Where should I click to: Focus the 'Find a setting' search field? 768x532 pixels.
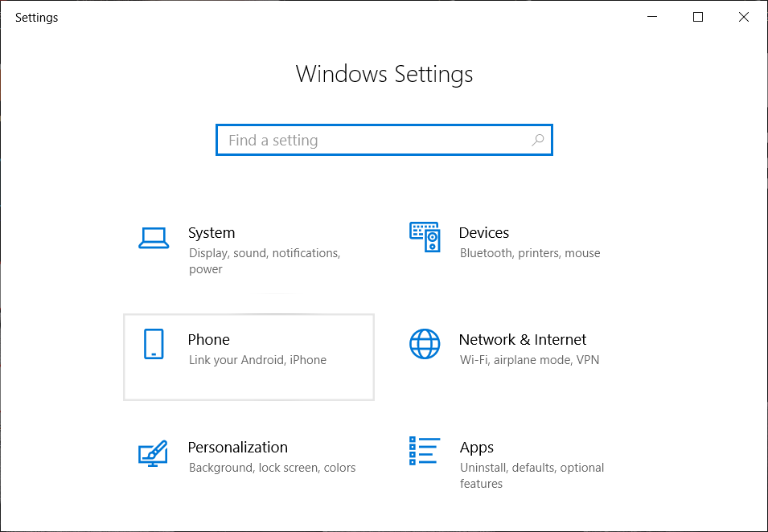click(374, 140)
